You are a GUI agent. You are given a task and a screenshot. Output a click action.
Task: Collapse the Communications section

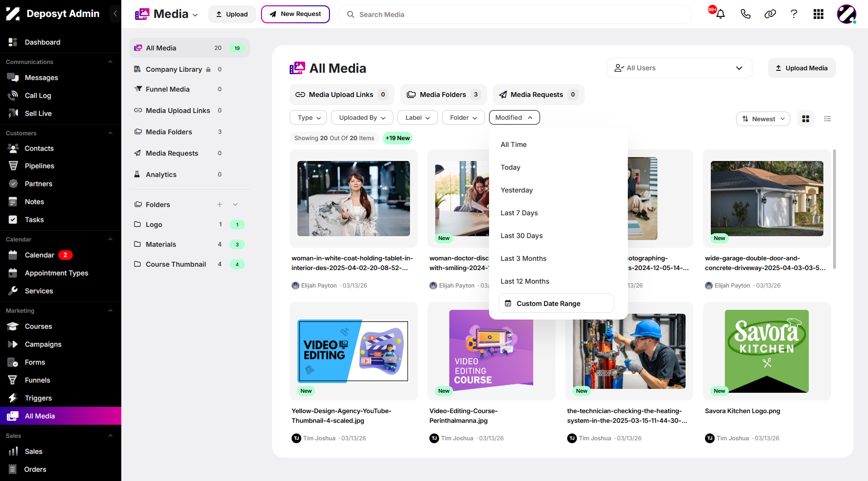[x=110, y=62]
